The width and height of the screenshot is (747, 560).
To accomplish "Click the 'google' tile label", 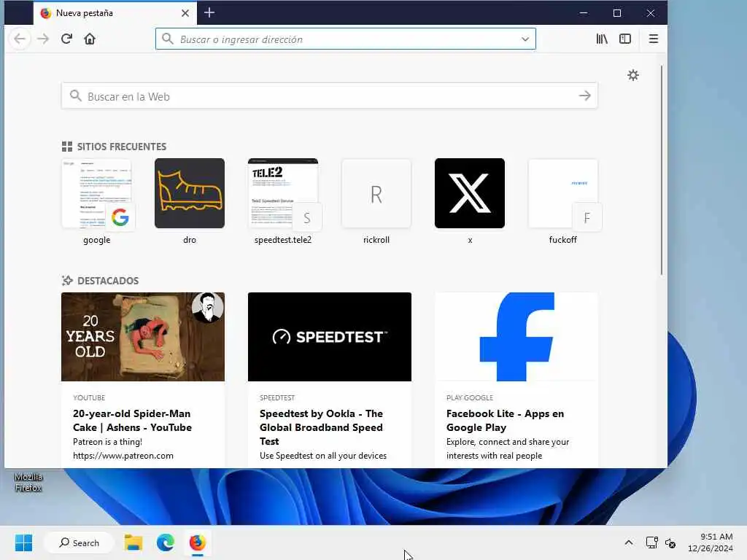I will pyautogui.click(x=97, y=240).
